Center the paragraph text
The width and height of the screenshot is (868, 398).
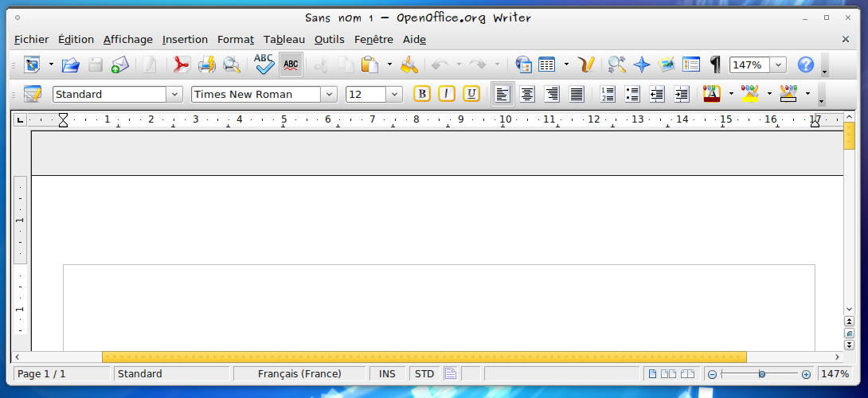click(527, 94)
